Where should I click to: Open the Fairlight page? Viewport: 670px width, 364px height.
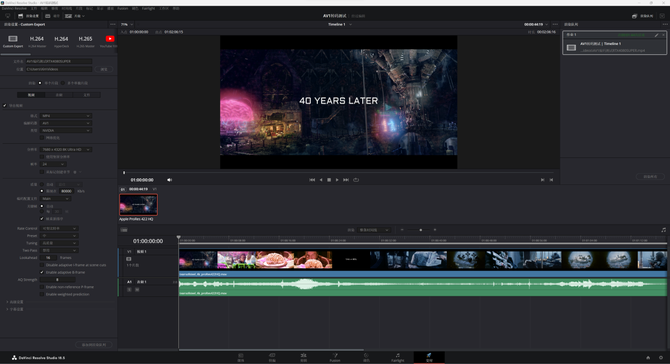397,357
